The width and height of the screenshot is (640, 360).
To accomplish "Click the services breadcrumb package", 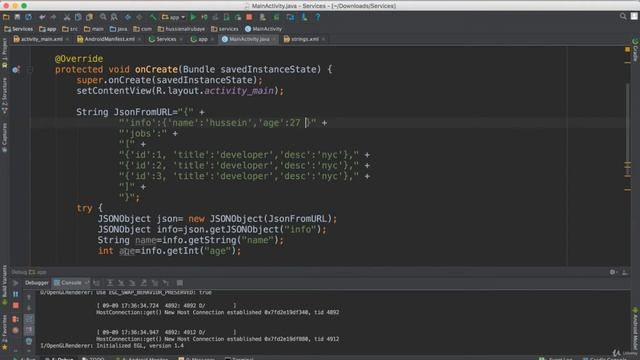I will click(x=225, y=29).
